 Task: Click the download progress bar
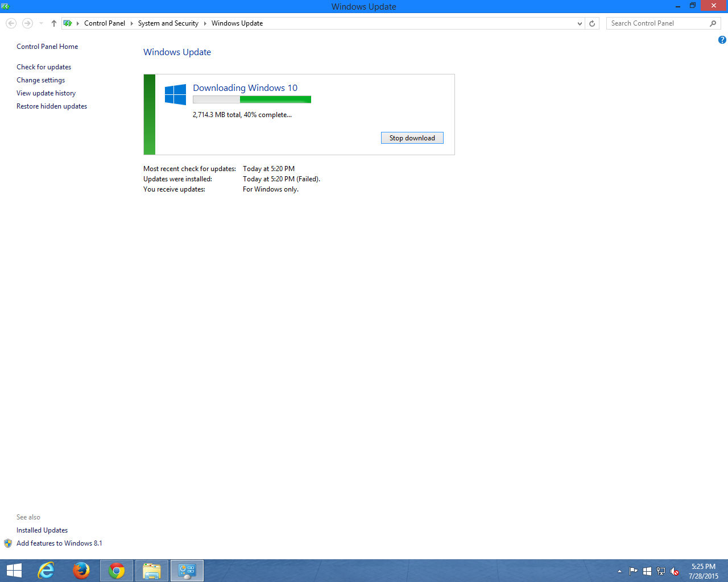(252, 99)
